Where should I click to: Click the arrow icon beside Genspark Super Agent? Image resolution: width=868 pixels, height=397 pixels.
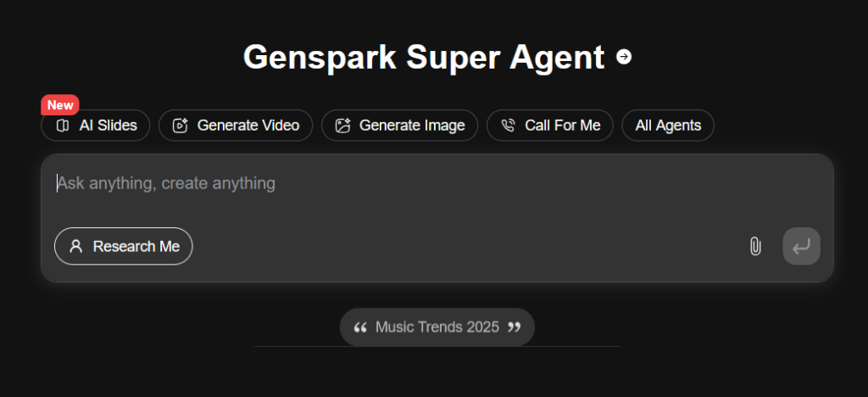pyautogui.click(x=624, y=57)
